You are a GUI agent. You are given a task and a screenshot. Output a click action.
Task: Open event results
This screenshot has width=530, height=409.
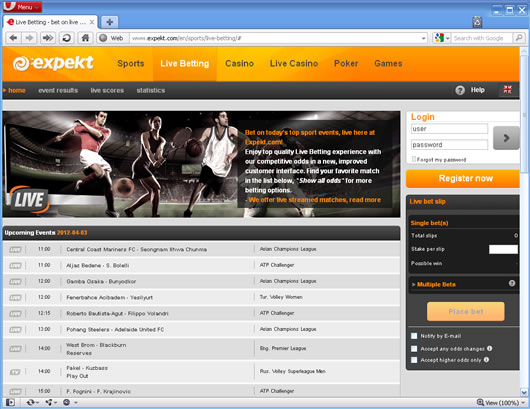58,91
